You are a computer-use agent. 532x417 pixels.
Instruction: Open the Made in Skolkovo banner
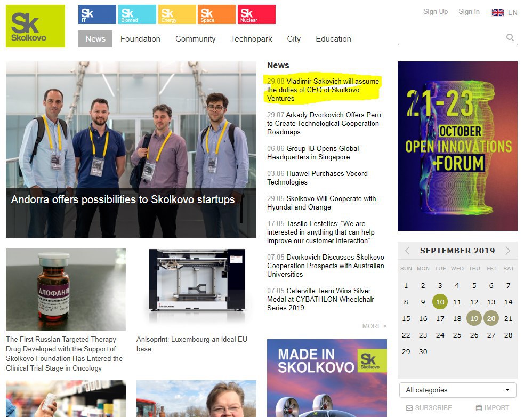[327, 378]
